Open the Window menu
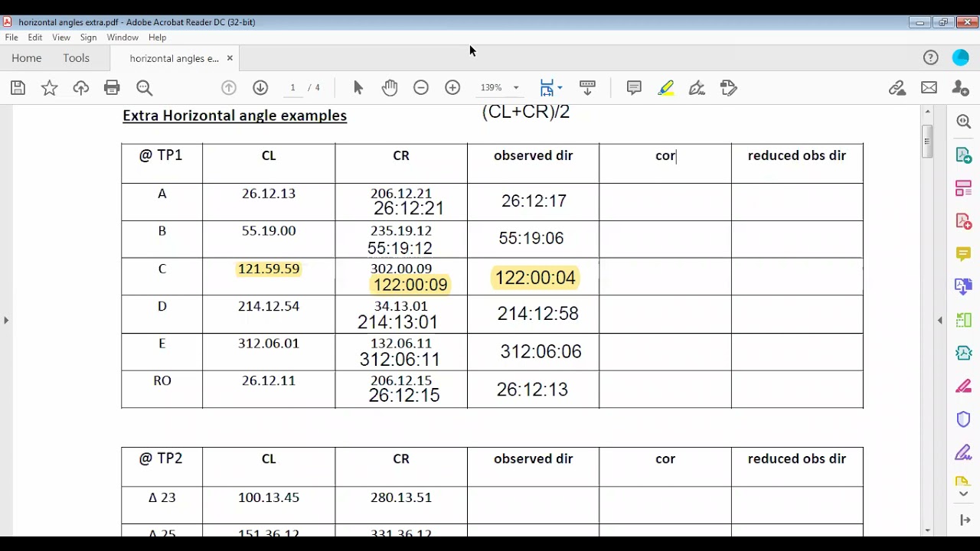 pyautogui.click(x=122, y=37)
